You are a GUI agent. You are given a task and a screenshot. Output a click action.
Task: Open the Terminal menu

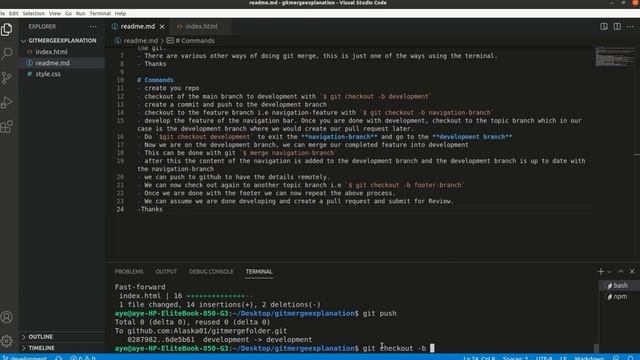[x=100, y=13]
